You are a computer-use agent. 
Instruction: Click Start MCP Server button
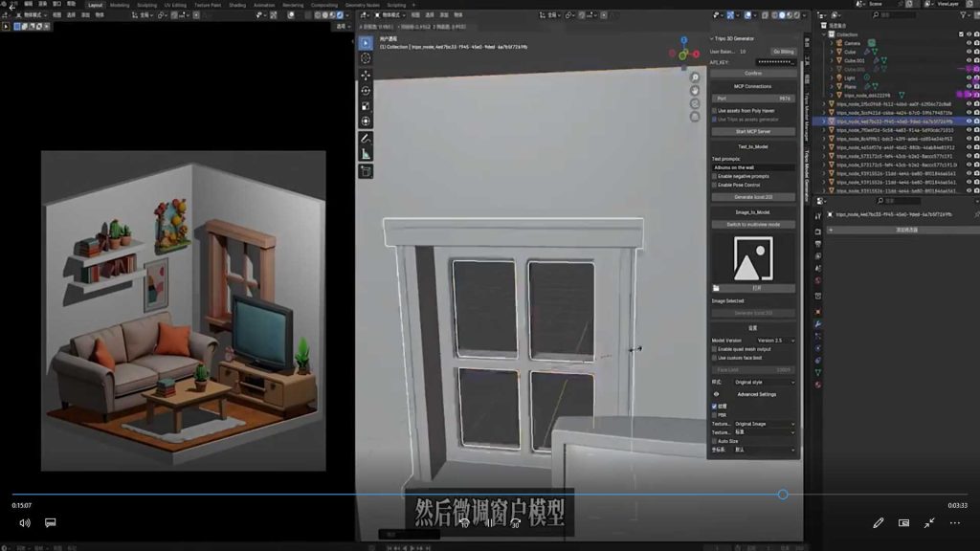pyautogui.click(x=753, y=132)
